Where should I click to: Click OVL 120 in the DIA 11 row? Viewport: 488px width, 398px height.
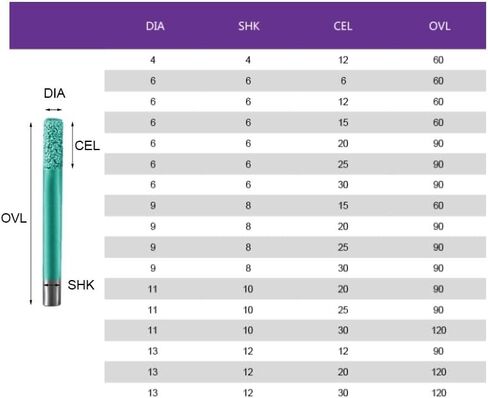click(439, 330)
